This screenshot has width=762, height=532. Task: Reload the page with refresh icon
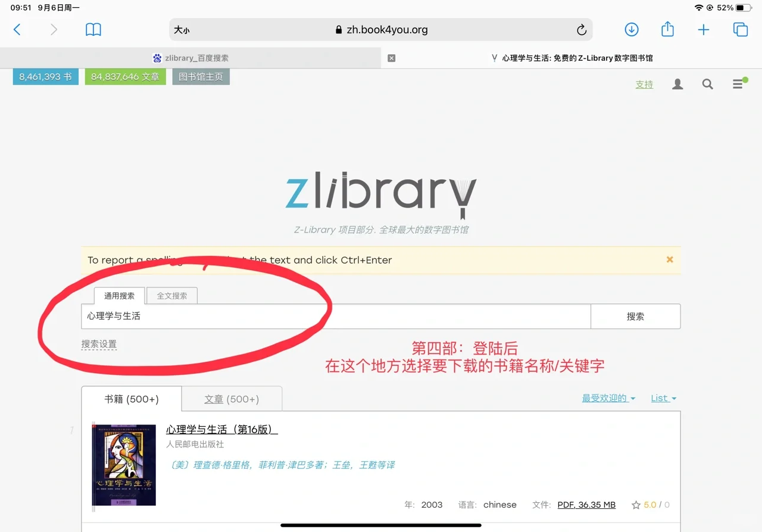point(582,30)
